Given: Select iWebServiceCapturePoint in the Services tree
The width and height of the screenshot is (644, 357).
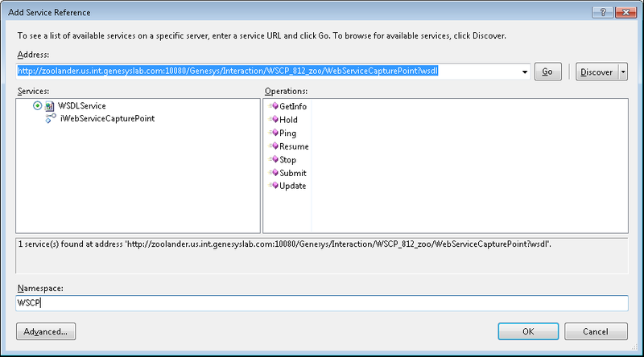Looking at the screenshot, I should pos(107,118).
